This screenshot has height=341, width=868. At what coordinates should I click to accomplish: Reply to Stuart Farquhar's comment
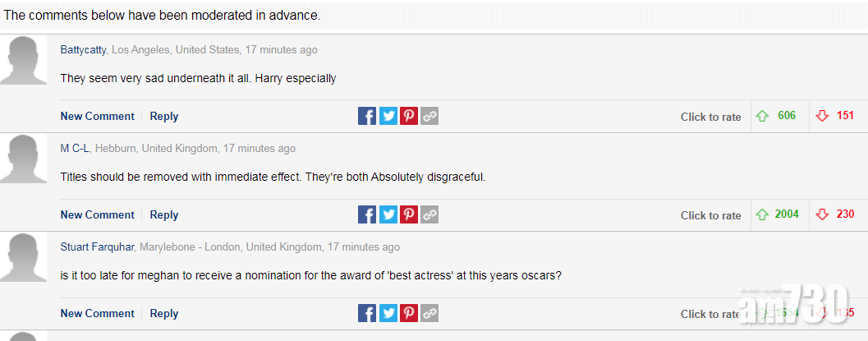164,313
